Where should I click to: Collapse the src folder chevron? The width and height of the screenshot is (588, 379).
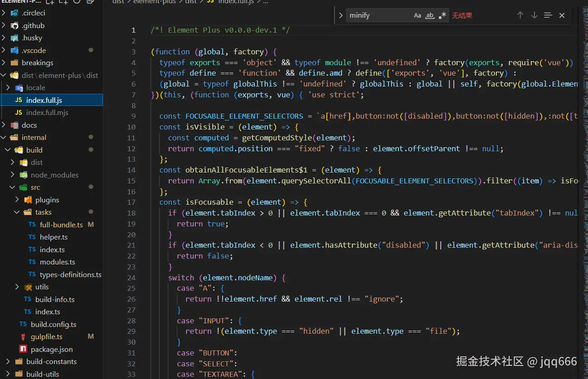tap(12, 187)
